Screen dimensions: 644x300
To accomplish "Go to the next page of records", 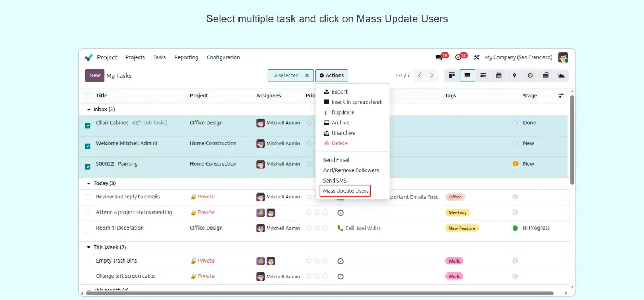I will coord(432,76).
